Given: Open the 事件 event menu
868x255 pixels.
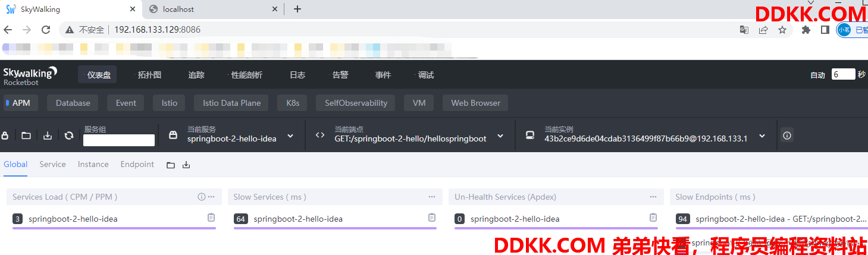Looking at the screenshot, I should coord(383,75).
